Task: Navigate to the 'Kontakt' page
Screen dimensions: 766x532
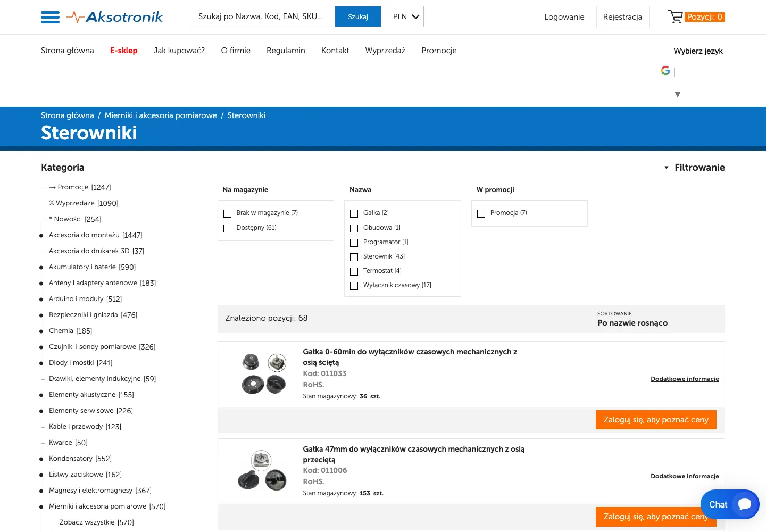Action: (x=335, y=51)
